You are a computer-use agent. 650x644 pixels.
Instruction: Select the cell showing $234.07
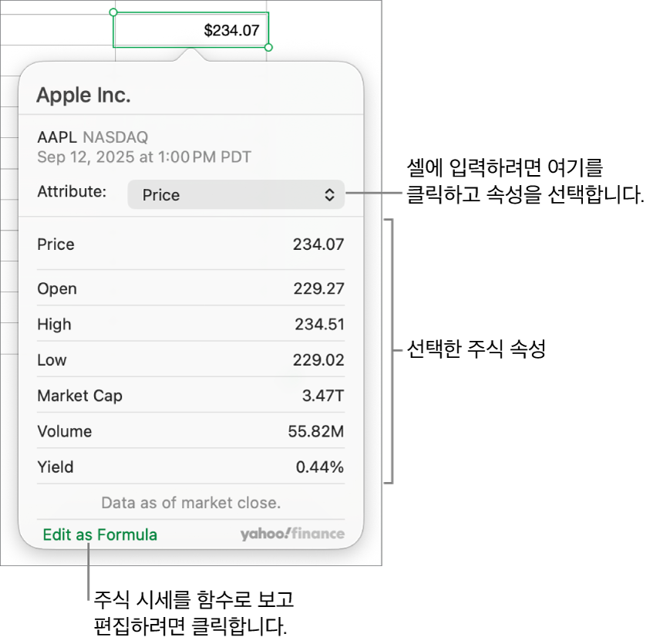click(191, 31)
